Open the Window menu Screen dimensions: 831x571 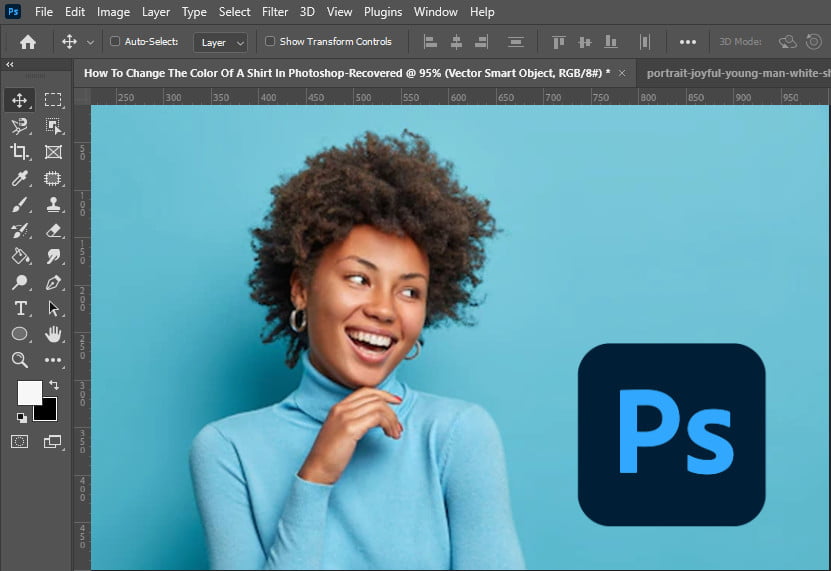[435, 12]
